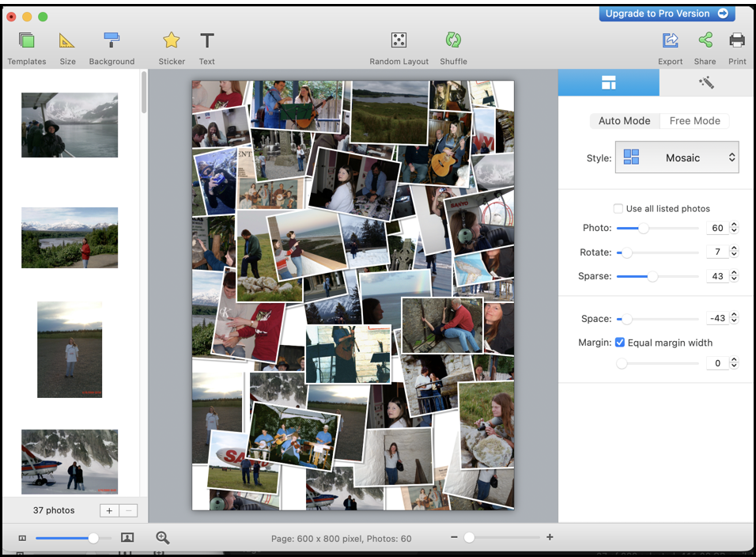Click the large thumbnail size icon

tap(127, 537)
